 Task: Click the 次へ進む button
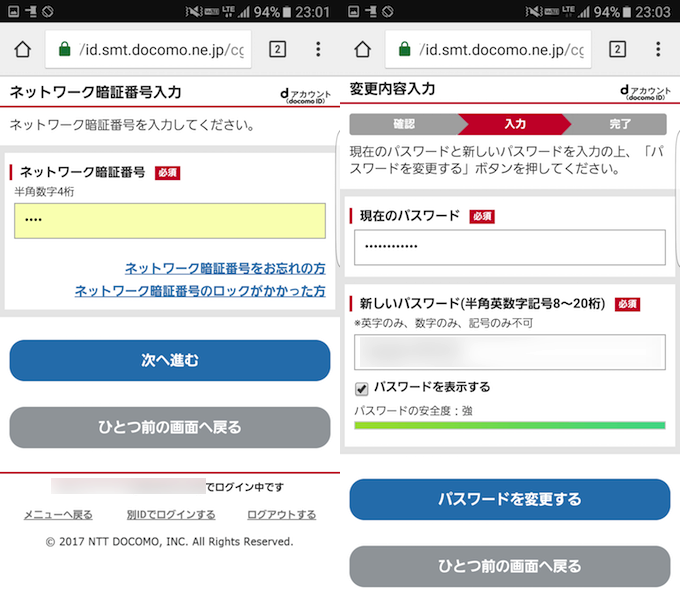[x=170, y=360]
